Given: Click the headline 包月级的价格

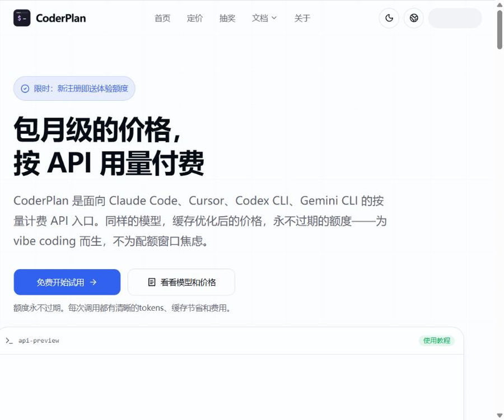Looking at the screenshot, I should (97, 130).
